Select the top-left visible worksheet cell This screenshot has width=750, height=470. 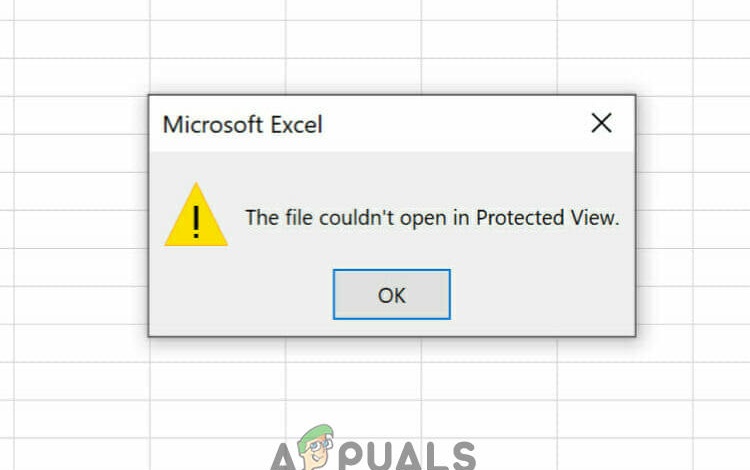tap(7, 10)
